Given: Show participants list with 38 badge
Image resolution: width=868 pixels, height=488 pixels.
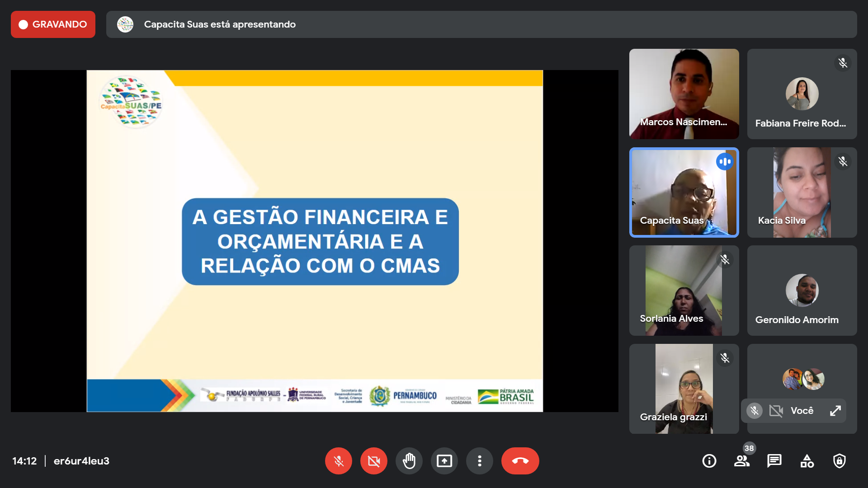Looking at the screenshot, I should (x=741, y=461).
